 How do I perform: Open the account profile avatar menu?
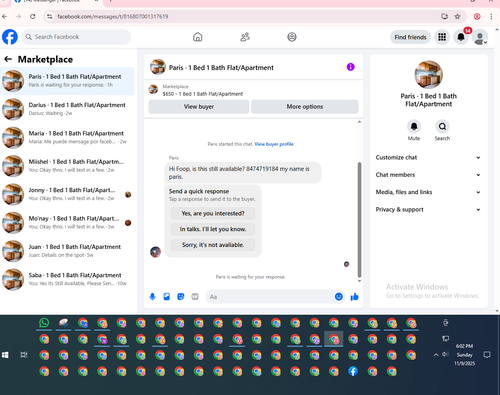pos(480,37)
